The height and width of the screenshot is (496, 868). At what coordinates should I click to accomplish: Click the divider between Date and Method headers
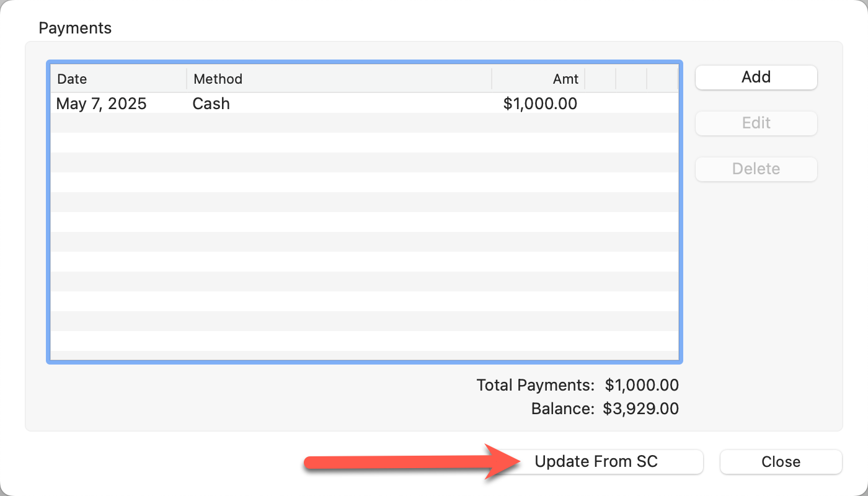click(187, 79)
